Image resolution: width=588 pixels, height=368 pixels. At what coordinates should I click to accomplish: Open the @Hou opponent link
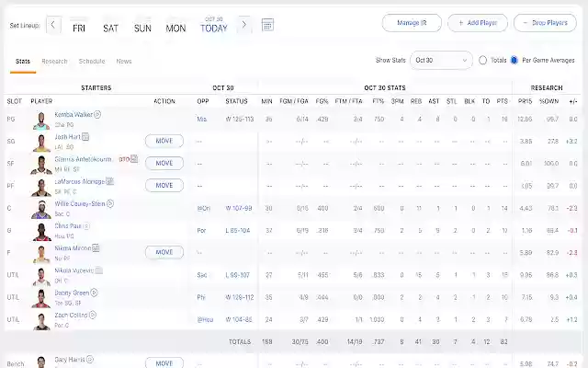(x=205, y=319)
